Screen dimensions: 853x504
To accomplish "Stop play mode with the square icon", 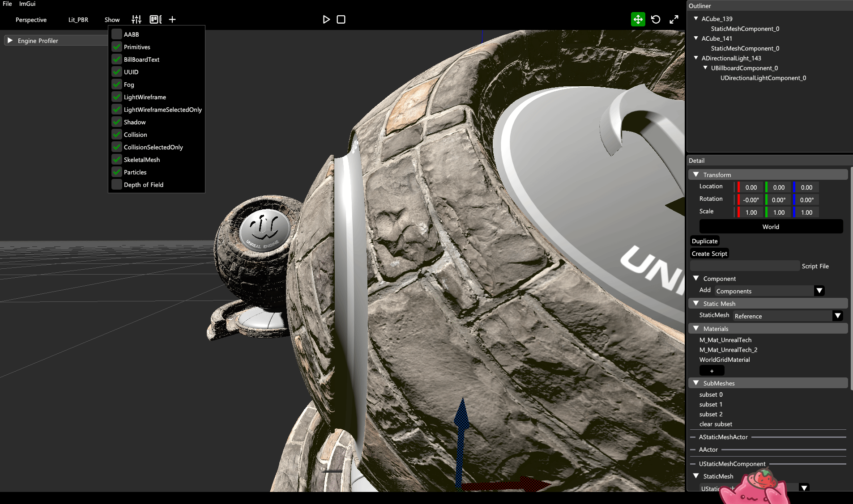I will pyautogui.click(x=341, y=19).
